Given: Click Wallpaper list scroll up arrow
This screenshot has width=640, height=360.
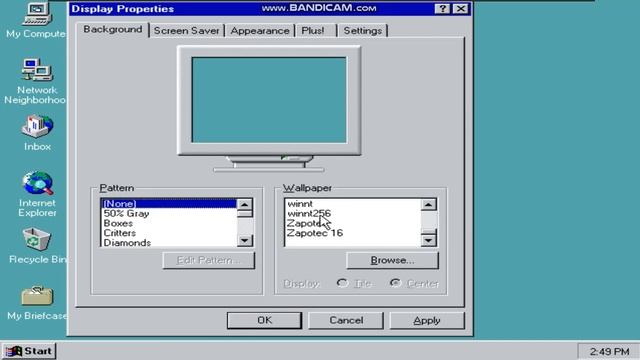Looking at the screenshot, I should (429, 204).
